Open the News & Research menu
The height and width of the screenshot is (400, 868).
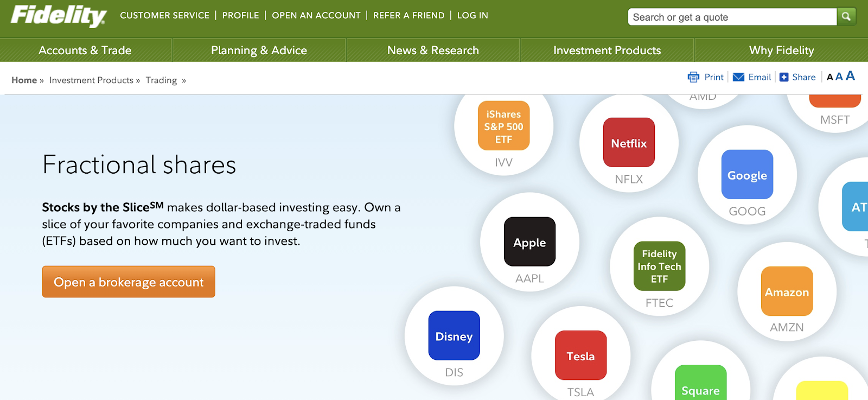(x=433, y=50)
